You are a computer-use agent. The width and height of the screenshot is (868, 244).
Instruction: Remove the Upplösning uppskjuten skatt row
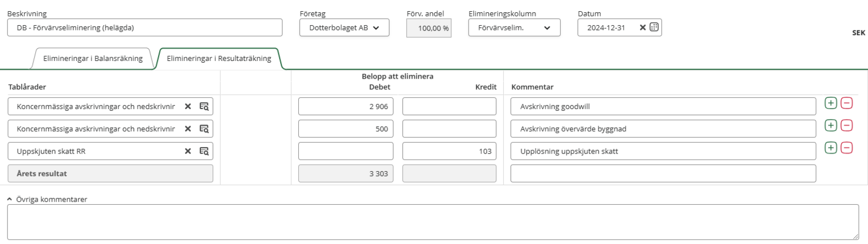tap(847, 148)
